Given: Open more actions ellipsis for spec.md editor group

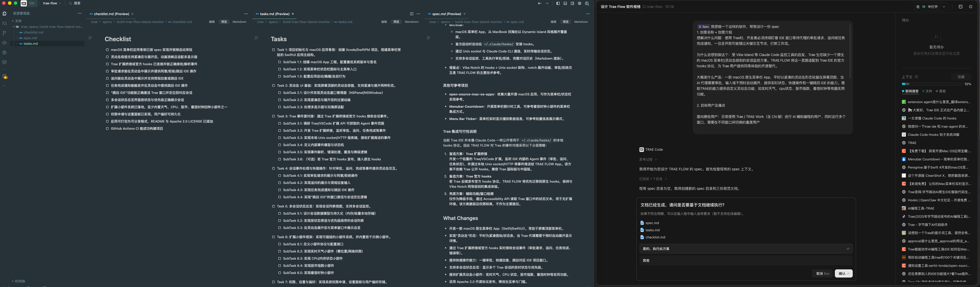Looking at the screenshot, I should (587, 14).
